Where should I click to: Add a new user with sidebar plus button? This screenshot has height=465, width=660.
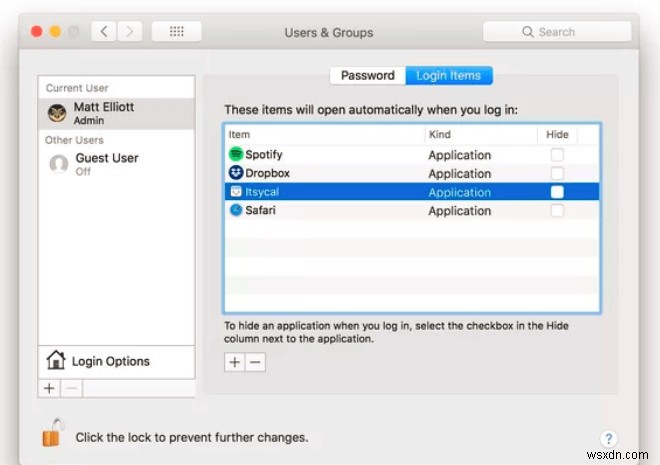click(49, 388)
